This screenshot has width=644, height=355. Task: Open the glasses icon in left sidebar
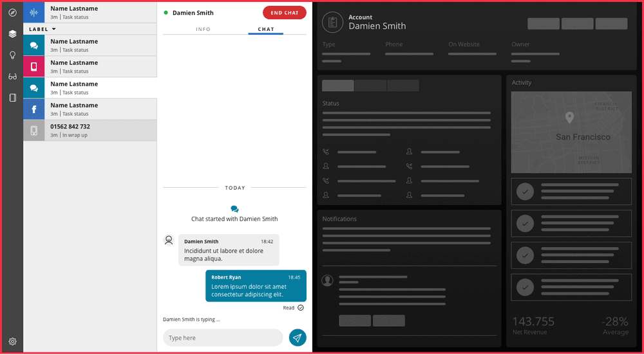(12, 77)
